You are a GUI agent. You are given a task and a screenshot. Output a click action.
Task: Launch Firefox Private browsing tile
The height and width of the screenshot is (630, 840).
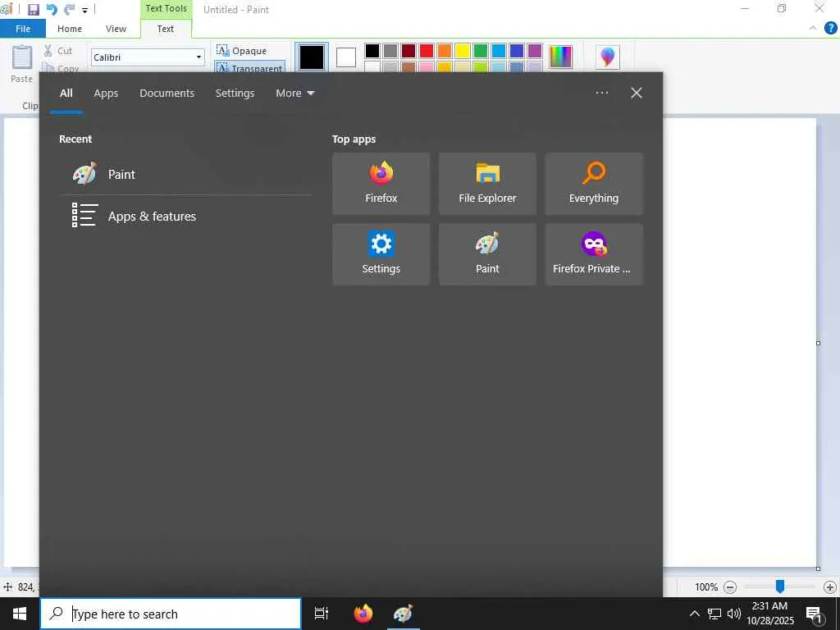click(594, 254)
